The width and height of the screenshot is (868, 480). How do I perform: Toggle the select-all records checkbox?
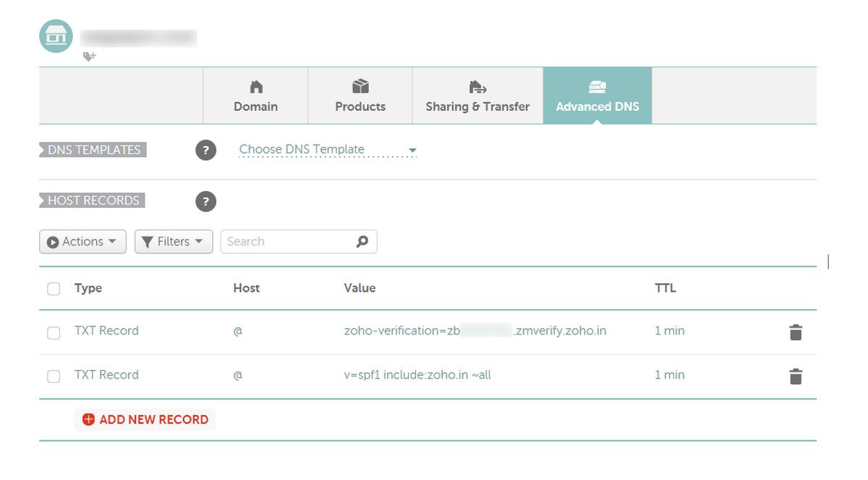tap(54, 288)
